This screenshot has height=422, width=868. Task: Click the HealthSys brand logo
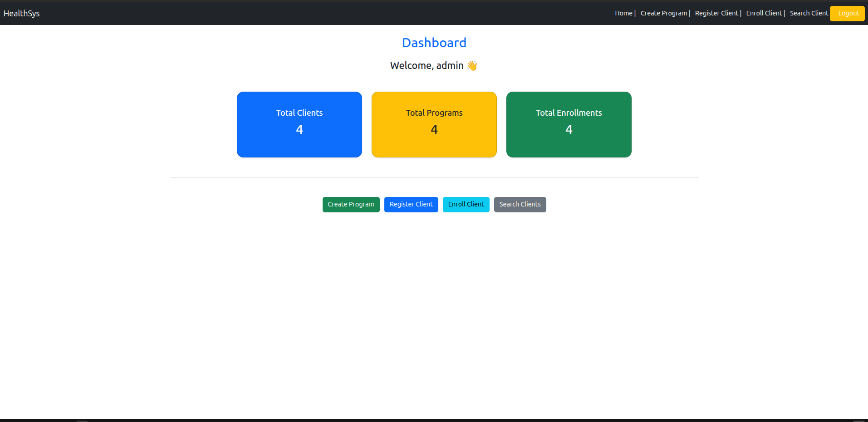tap(21, 13)
